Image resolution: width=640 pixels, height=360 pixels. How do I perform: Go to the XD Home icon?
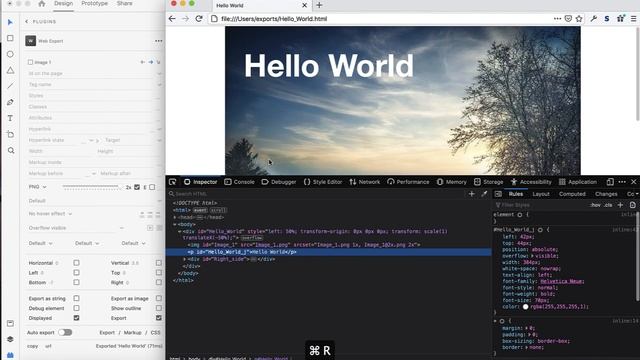pos(42,4)
